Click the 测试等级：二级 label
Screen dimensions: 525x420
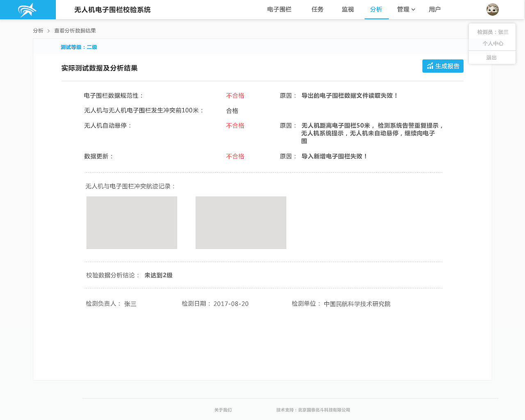tap(79, 47)
